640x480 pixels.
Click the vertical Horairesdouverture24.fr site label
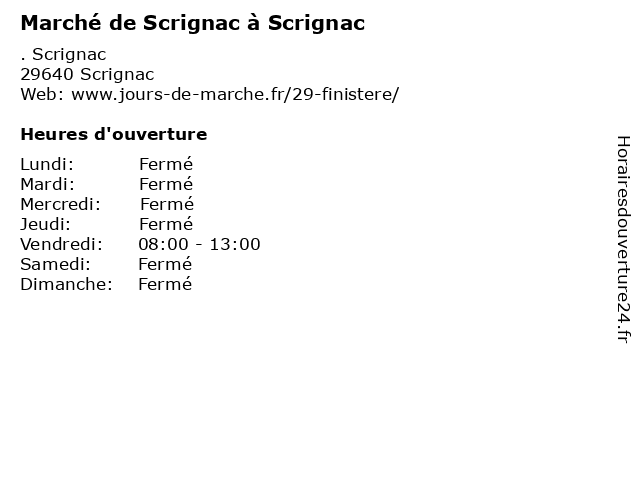622,240
